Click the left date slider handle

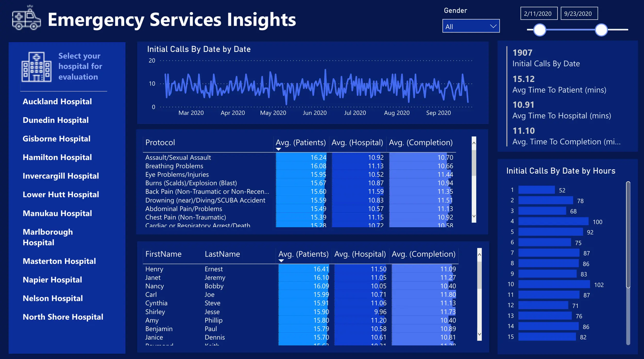[539, 30]
